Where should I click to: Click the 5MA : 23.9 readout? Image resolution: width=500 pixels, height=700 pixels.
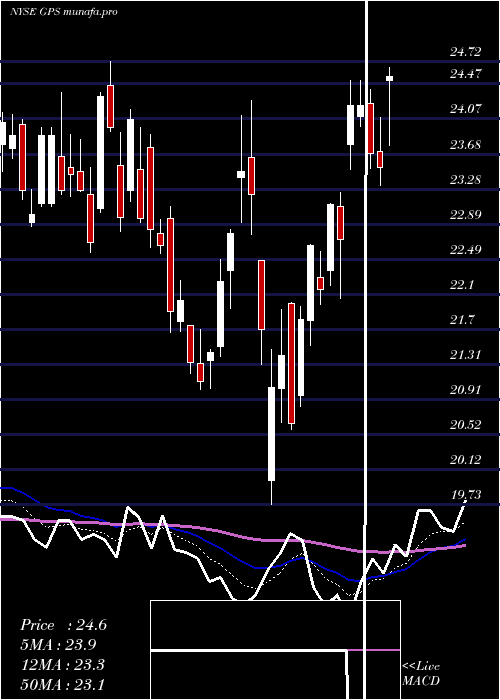coord(58,645)
